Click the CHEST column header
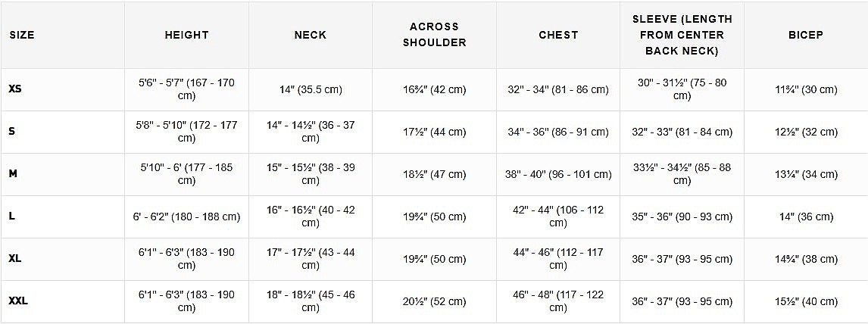Viewport: 868px width, 324px height. (558, 35)
